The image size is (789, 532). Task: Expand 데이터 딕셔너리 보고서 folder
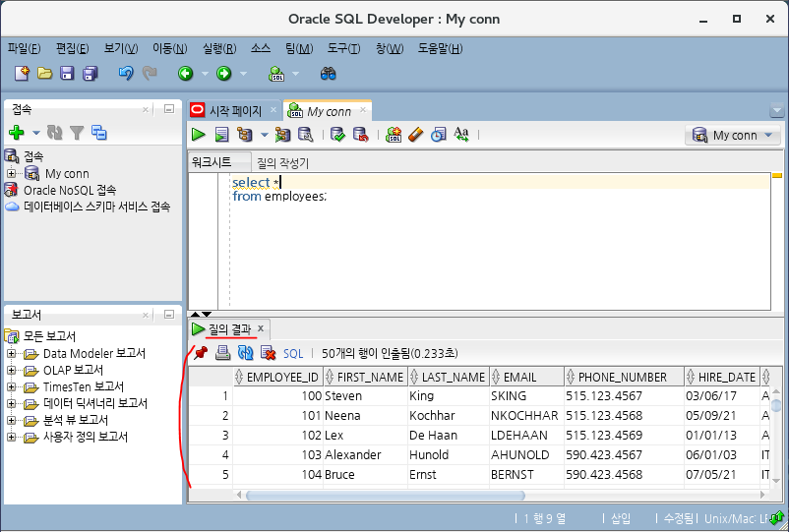(11, 403)
